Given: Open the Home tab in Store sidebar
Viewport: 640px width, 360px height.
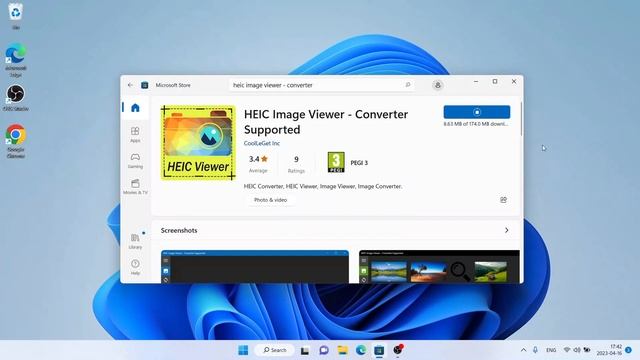Looking at the screenshot, I should tap(135, 108).
